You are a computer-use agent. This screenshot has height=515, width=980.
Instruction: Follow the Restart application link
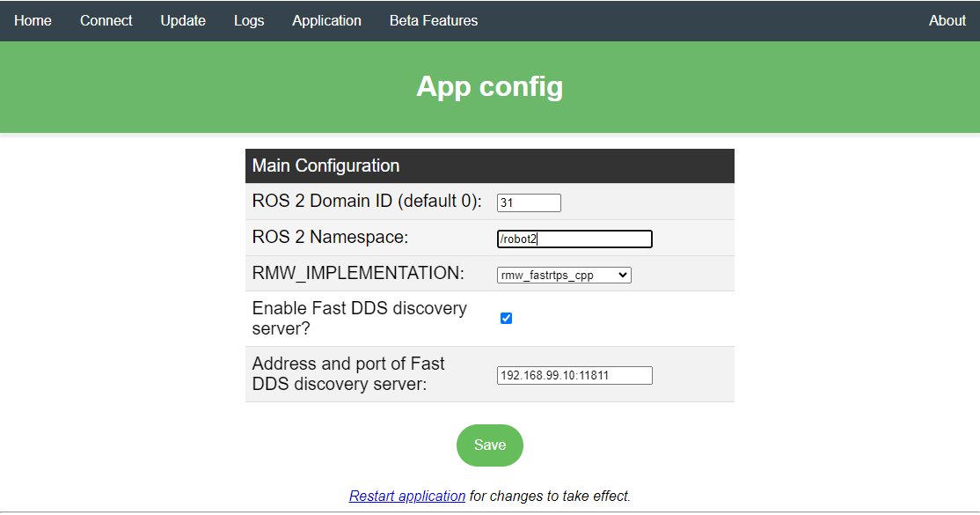click(x=407, y=496)
